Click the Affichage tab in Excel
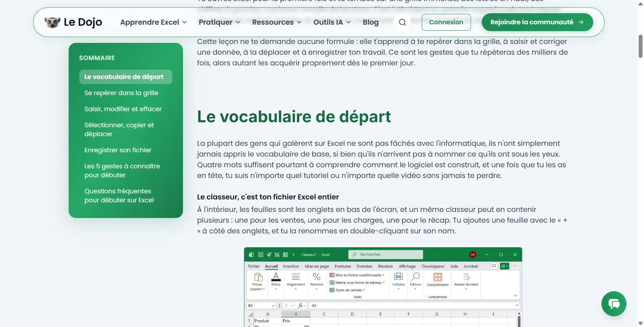Viewport: 644px width, 327px height. click(x=407, y=266)
